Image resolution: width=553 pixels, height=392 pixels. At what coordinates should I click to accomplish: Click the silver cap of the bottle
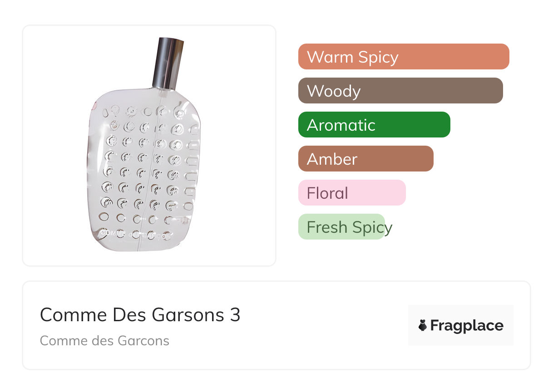(167, 64)
